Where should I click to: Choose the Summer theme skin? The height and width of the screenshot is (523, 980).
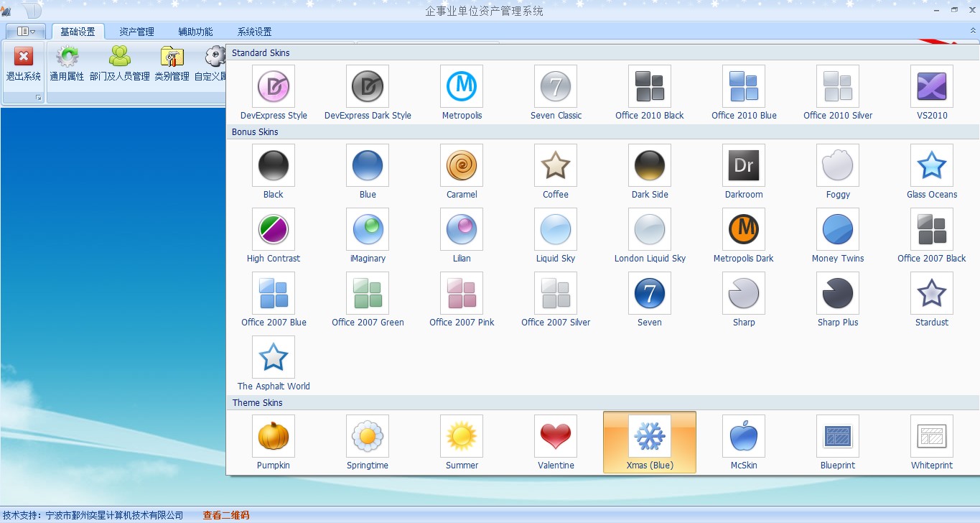(462, 443)
